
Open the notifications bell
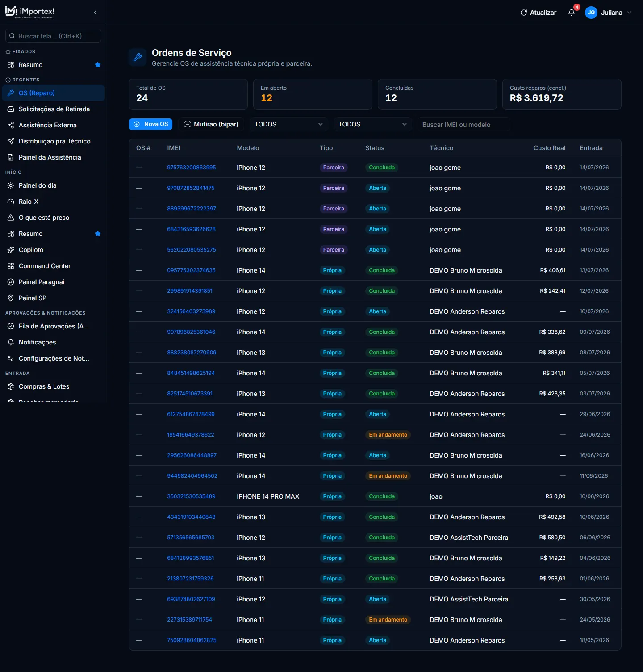coord(572,13)
